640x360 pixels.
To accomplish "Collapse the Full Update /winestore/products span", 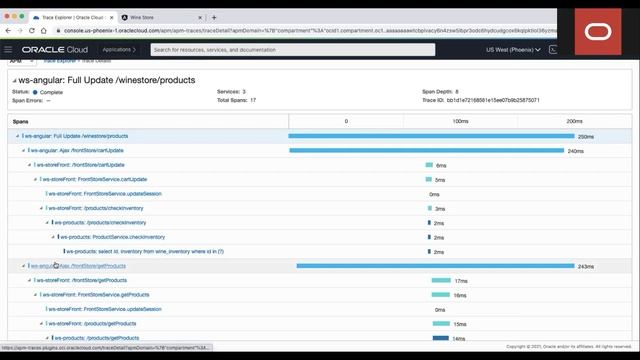I will coord(18,136).
